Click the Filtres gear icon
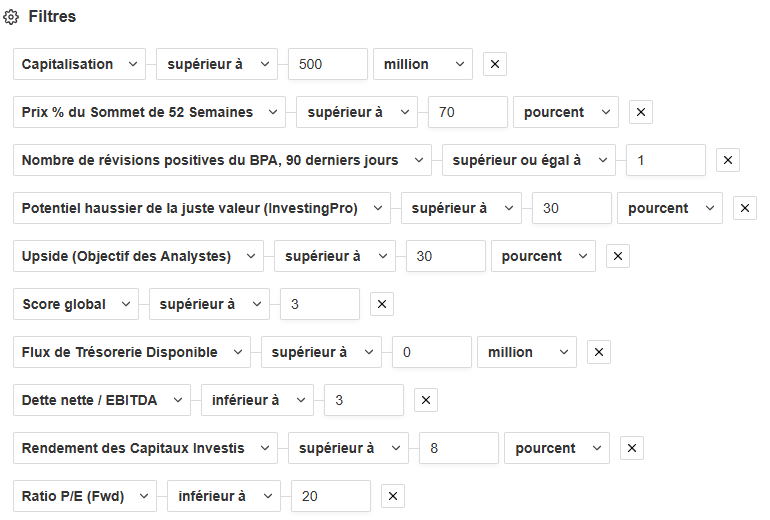The height and width of the screenshot is (520, 770). [12, 17]
